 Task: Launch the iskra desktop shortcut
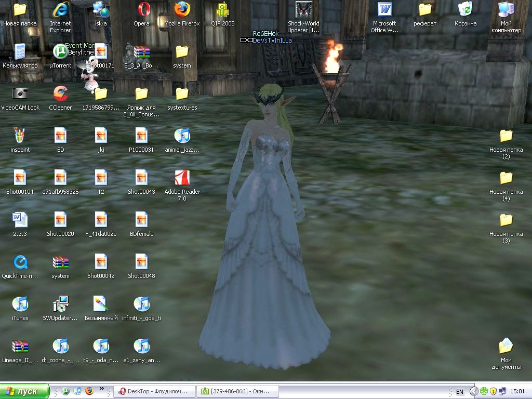click(101, 10)
